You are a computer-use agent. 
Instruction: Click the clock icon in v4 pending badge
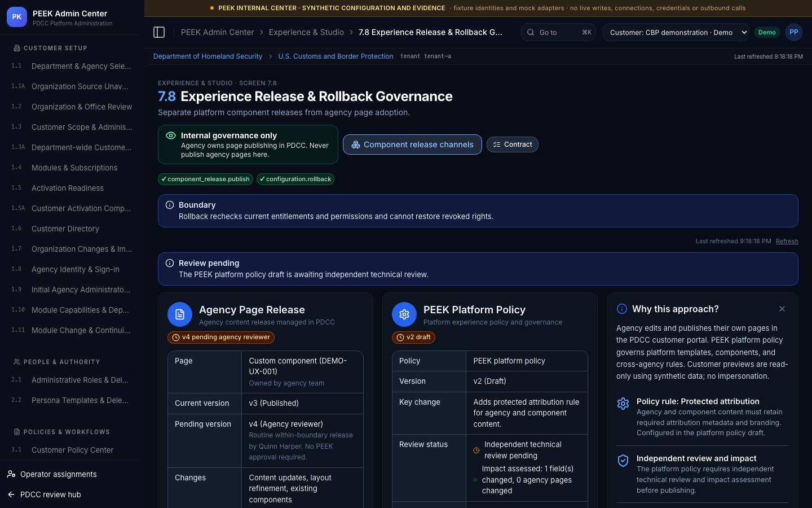coord(176,338)
